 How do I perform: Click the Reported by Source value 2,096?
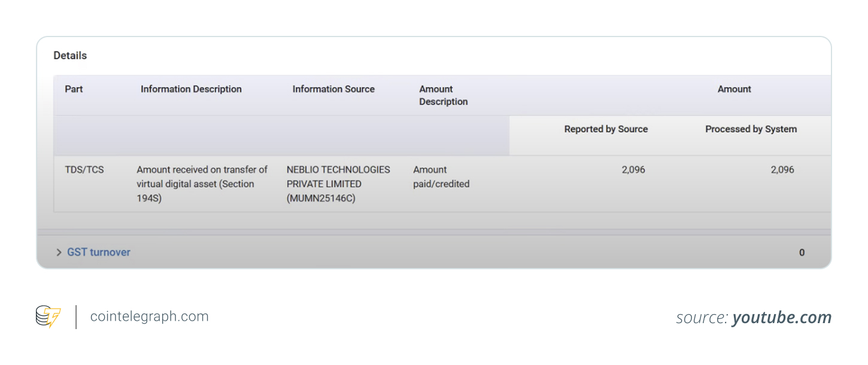click(x=634, y=169)
